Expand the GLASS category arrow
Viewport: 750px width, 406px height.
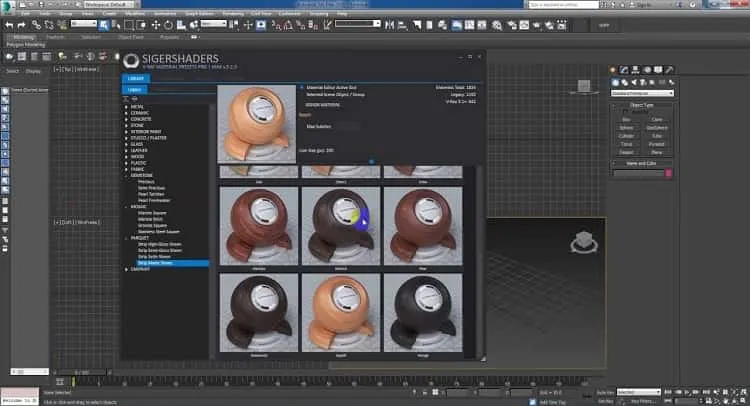(127, 144)
